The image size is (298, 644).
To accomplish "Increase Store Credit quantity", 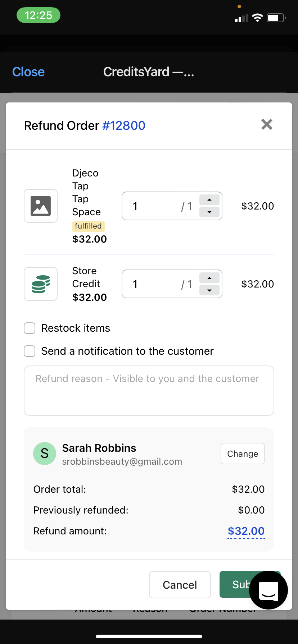I will tap(209, 278).
